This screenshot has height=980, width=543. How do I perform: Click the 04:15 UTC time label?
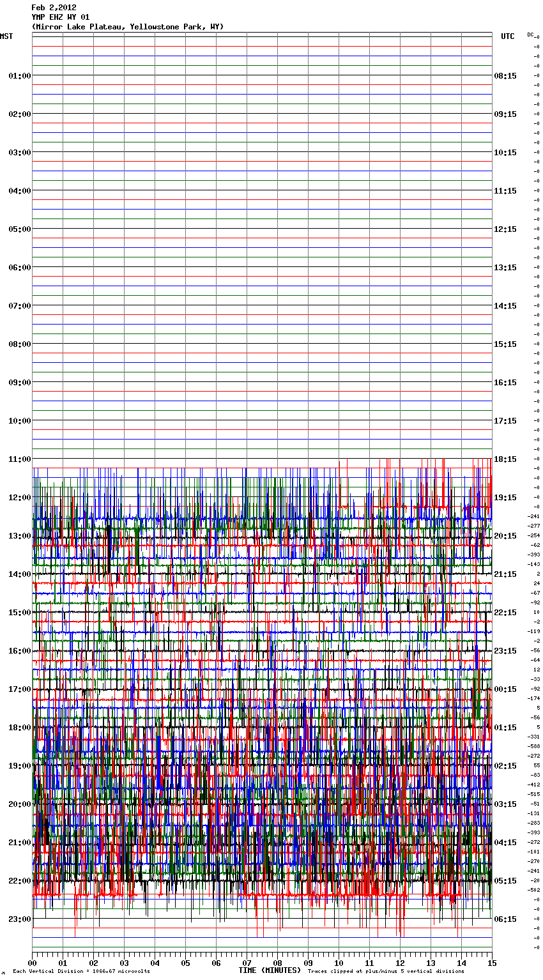(505, 843)
